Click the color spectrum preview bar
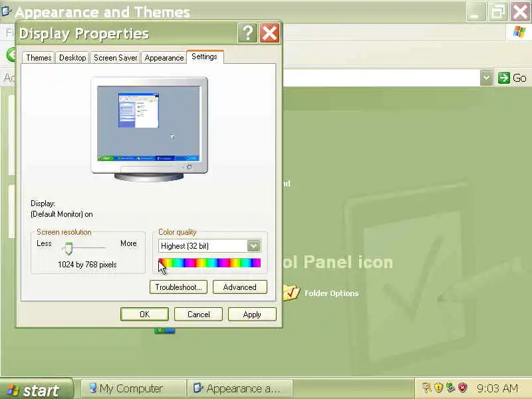 209,263
